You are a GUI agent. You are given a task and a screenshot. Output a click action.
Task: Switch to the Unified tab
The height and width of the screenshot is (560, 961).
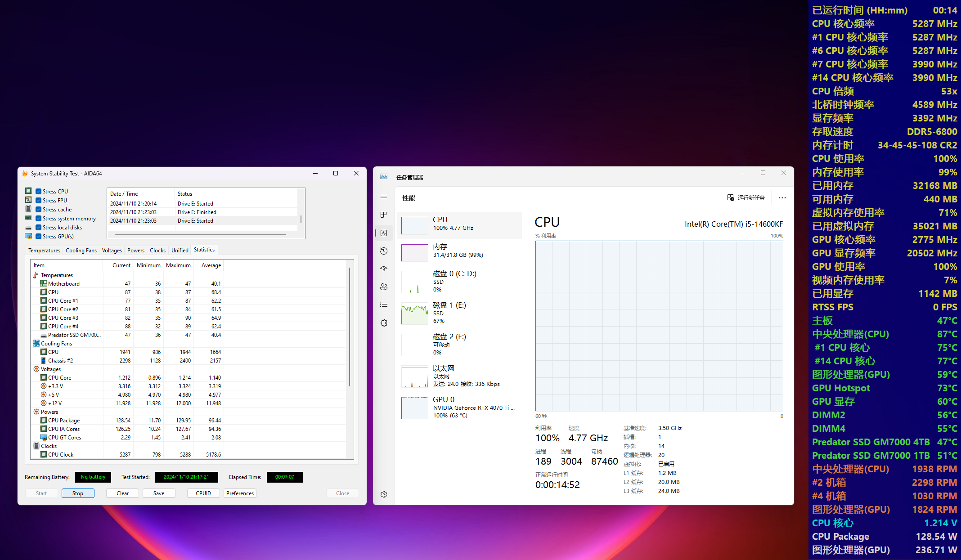[180, 251]
